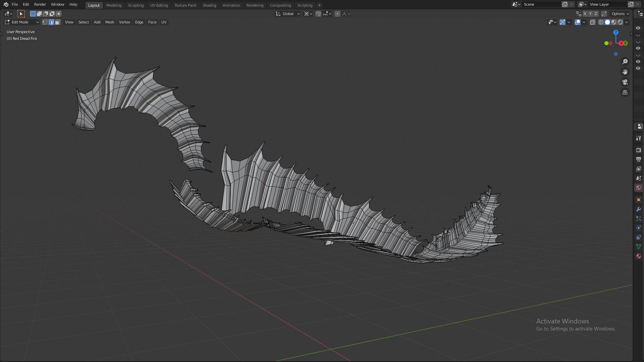Switch to the Animation workspace tab

[231, 5]
